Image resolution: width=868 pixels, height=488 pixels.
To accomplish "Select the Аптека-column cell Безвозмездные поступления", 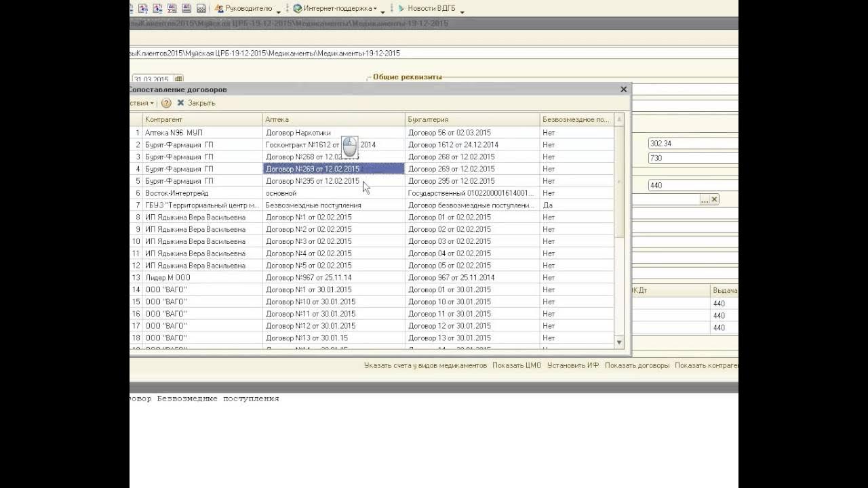I will point(334,205).
